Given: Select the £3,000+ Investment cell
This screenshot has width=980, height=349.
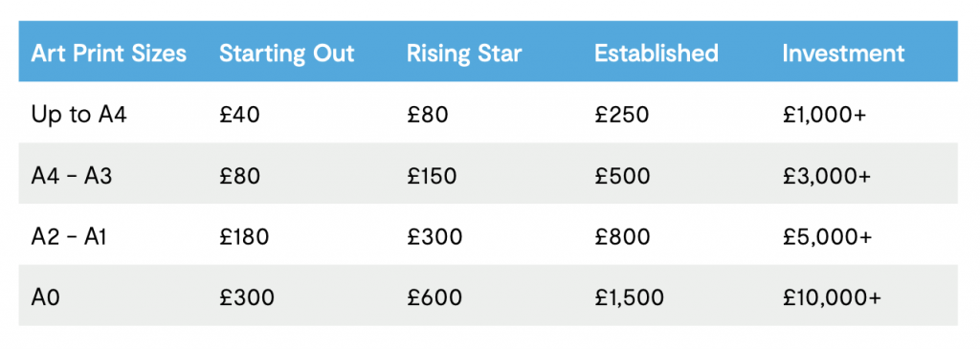Looking at the screenshot, I should point(826,177).
